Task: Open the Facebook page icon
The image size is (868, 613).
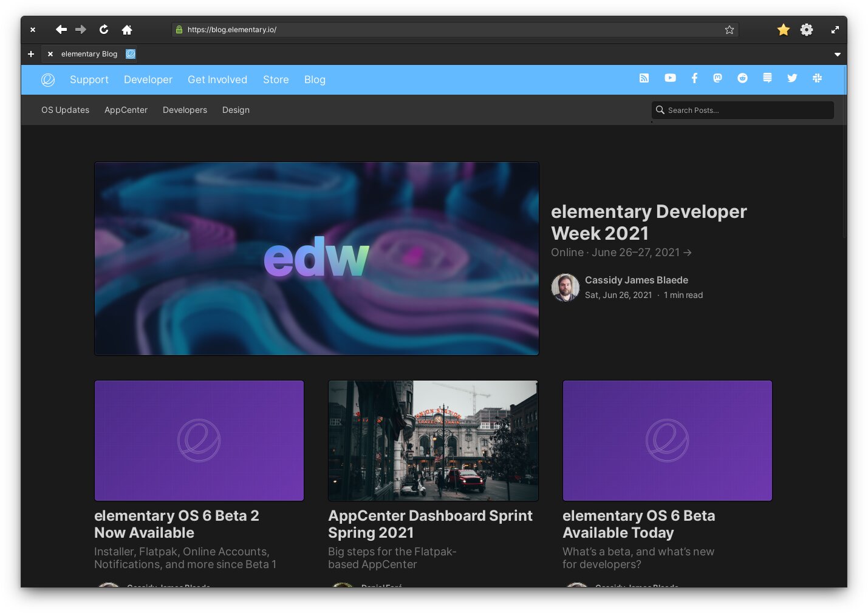Action: tap(694, 78)
